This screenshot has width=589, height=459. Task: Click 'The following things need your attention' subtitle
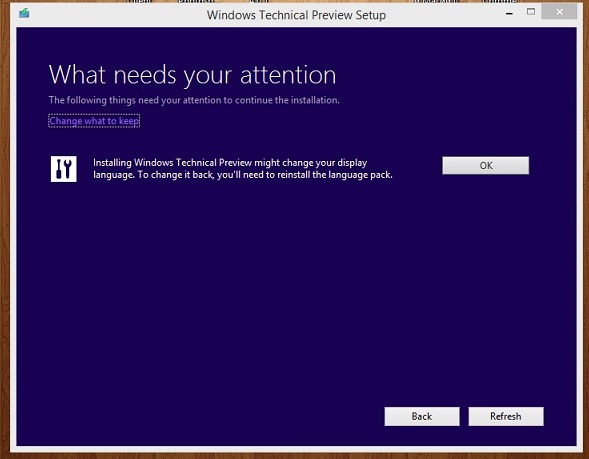point(194,100)
